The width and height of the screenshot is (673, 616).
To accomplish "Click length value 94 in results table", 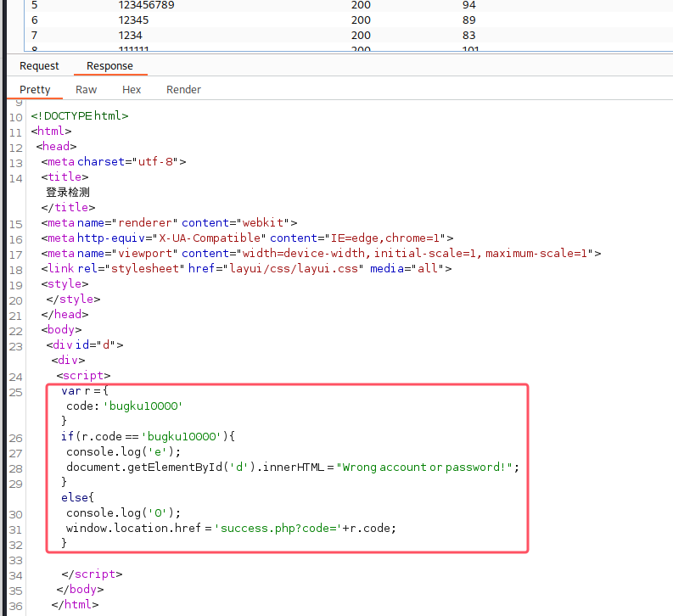I will coord(469,5).
